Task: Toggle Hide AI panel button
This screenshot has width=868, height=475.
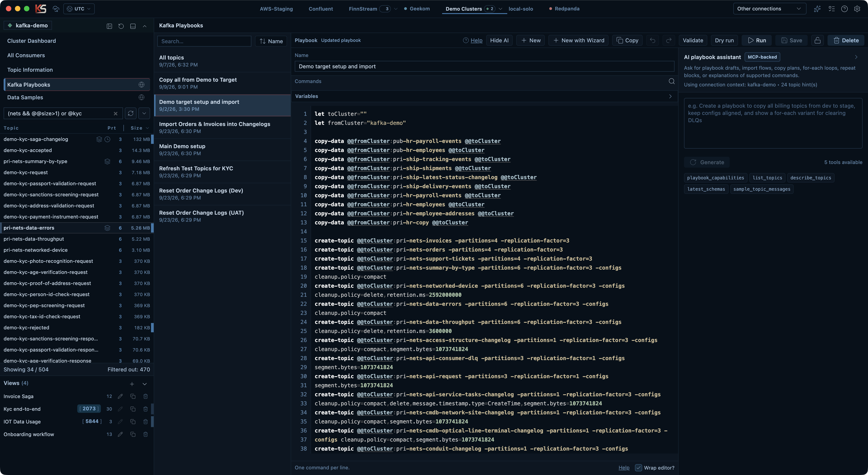Action: pyautogui.click(x=499, y=40)
